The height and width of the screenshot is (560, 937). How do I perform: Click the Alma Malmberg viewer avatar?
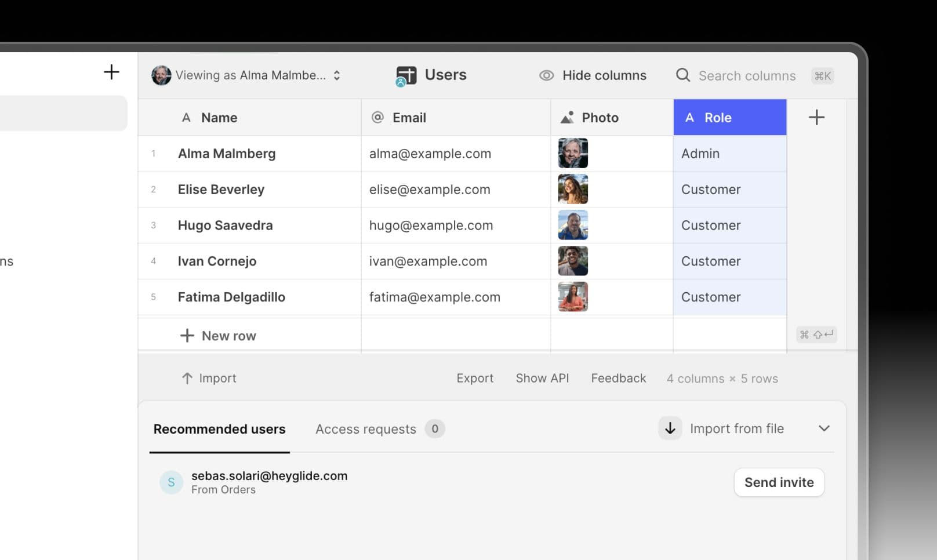tap(161, 75)
